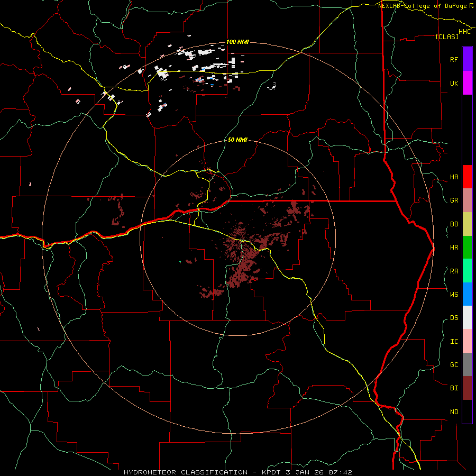
Task: Click the DS legend label
Action: [454, 318]
